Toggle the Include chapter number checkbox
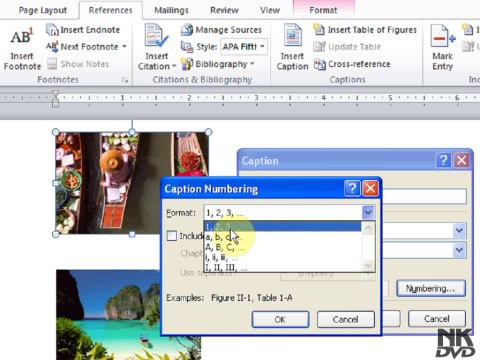The width and height of the screenshot is (480, 360). click(172, 236)
